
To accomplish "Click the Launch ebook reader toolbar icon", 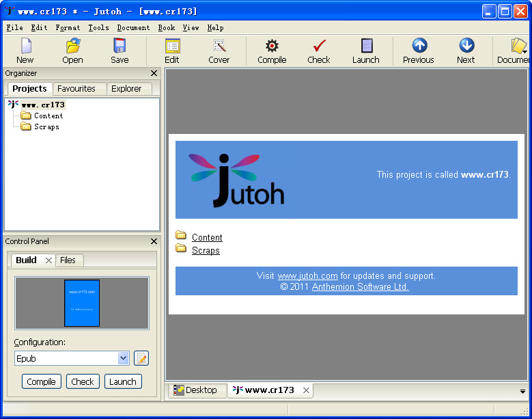I will [x=367, y=46].
